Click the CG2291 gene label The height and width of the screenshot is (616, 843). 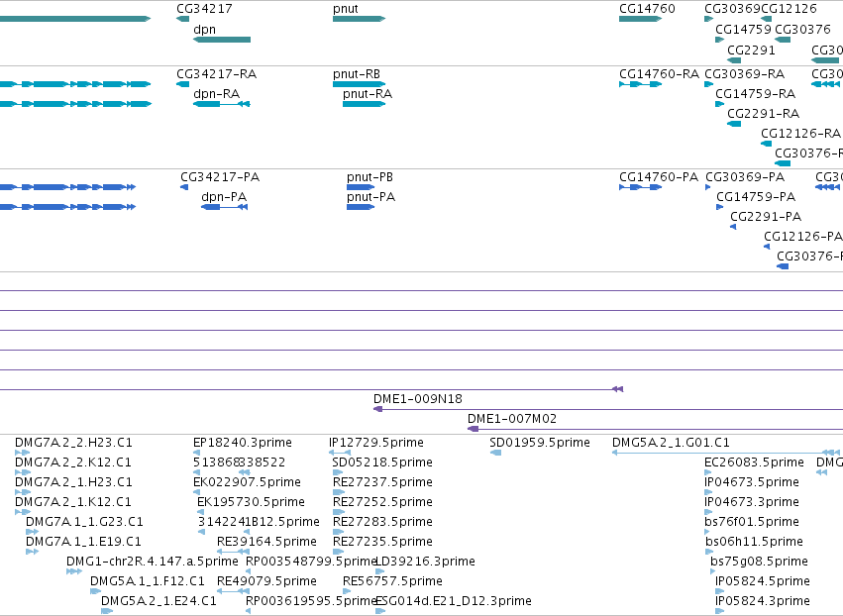point(751,50)
